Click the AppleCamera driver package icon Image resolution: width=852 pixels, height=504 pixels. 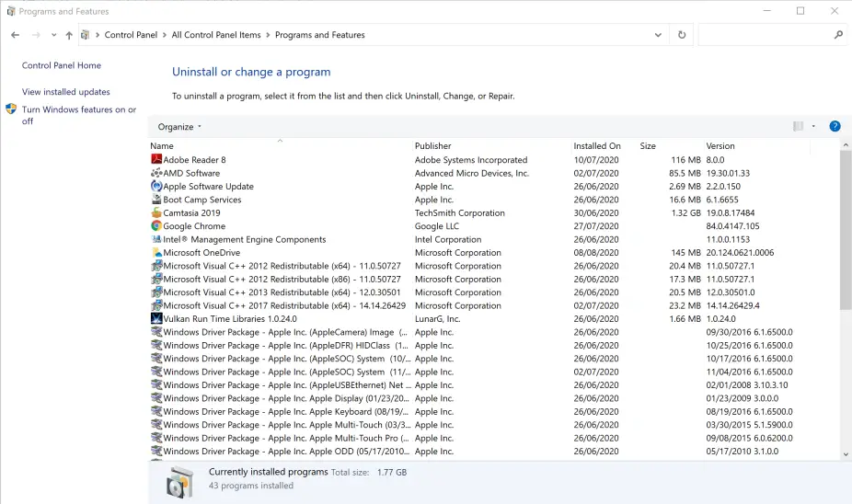[156, 331]
